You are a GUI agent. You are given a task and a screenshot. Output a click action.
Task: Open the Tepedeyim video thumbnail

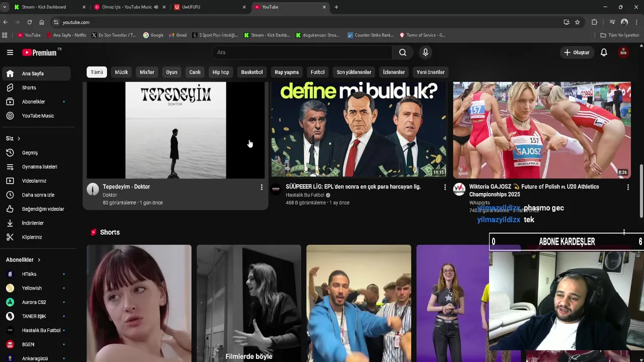pos(176,130)
